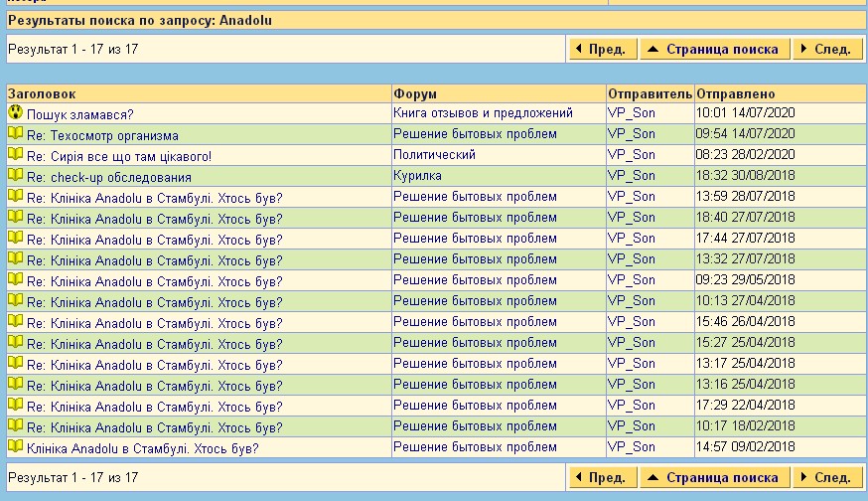Open VP_Son profile in first result row
868x501 pixels.
(x=632, y=113)
